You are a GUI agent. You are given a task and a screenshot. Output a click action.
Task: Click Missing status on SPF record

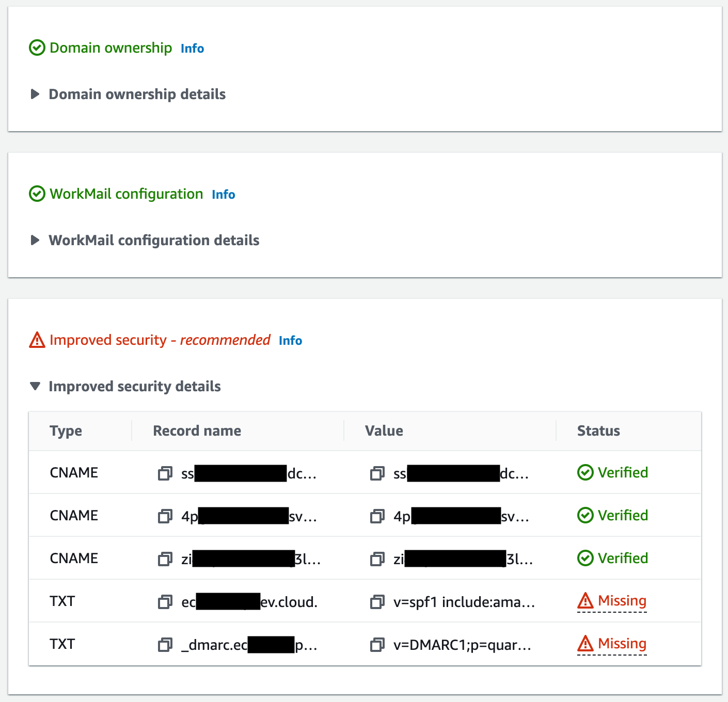[x=622, y=601]
